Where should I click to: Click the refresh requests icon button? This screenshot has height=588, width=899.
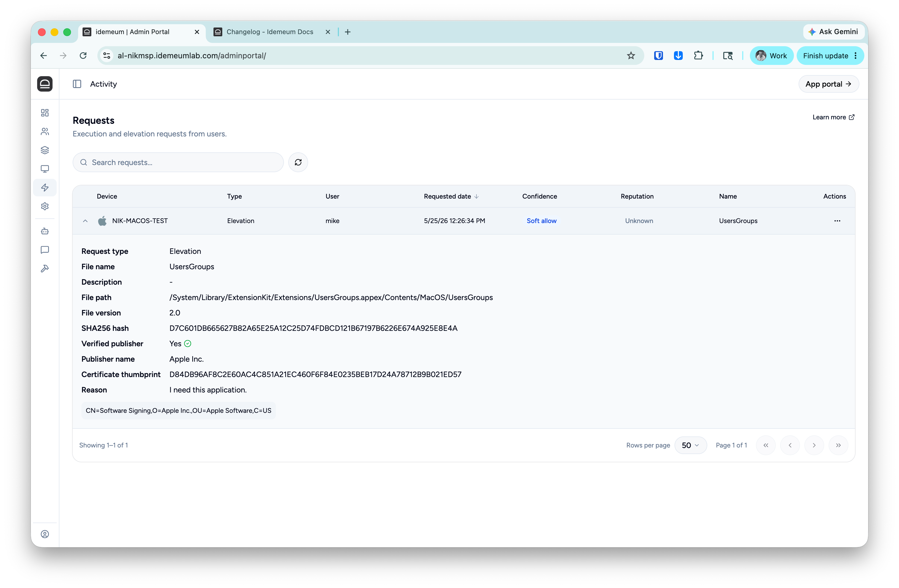[298, 162]
